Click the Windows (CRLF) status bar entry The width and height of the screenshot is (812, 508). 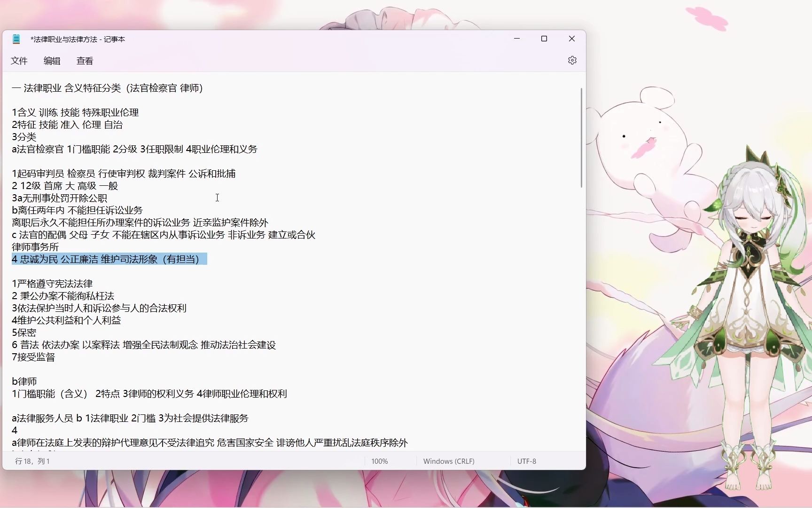pos(449,461)
